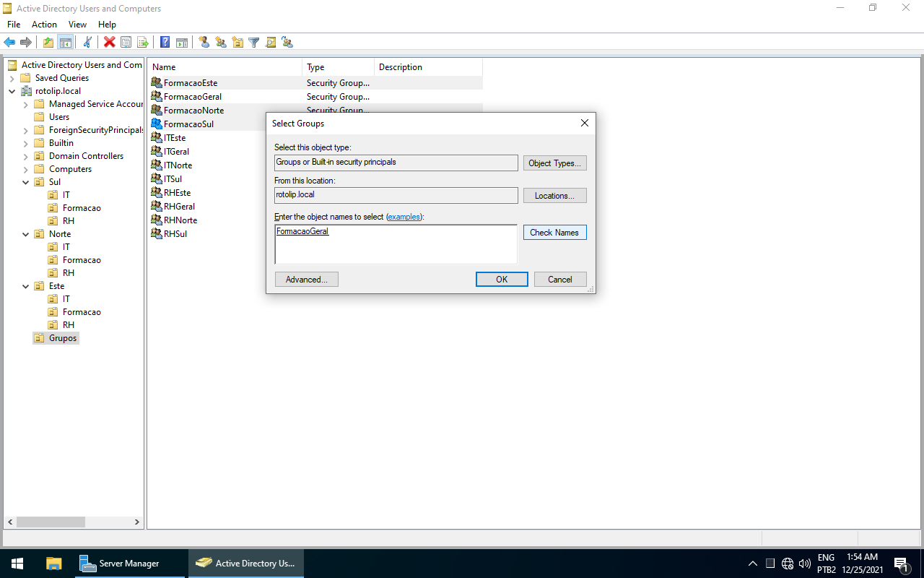
Task: Click the up one level folder icon
Action: (x=48, y=42)
